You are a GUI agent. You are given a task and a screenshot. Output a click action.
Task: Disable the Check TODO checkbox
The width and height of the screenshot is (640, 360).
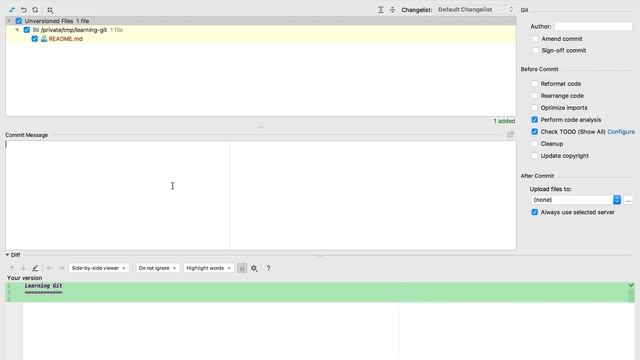(x=535, y=132)
